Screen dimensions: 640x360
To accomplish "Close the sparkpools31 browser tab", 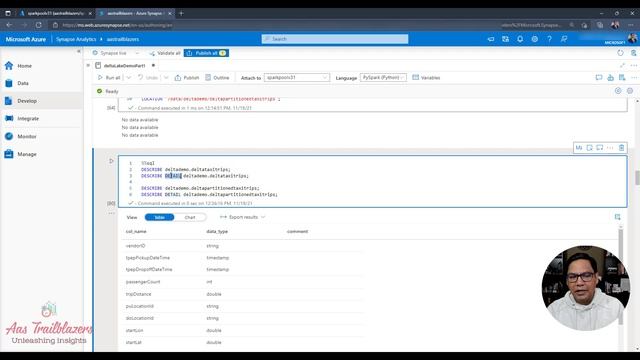I will 90,13.
